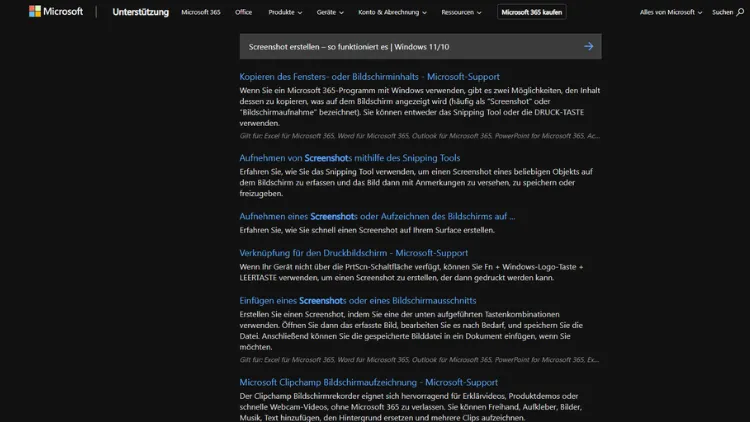Open Verknüpfung für den Druckbildschirm result

[353, 253]
